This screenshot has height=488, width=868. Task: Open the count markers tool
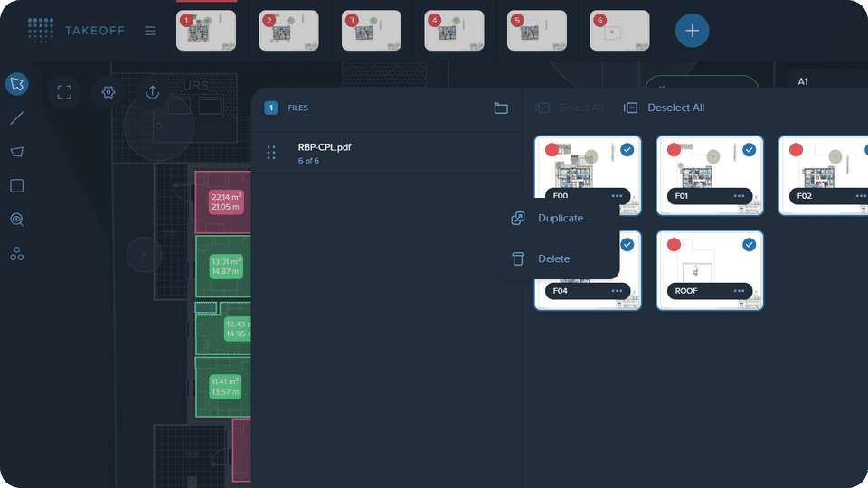pos(17,254)
